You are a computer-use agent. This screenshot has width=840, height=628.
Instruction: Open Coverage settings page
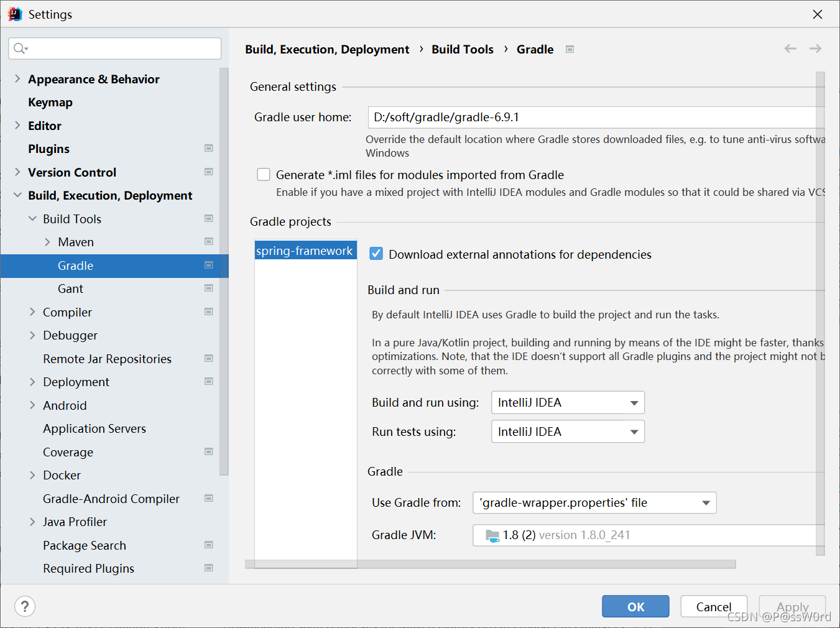pos(68,452)
